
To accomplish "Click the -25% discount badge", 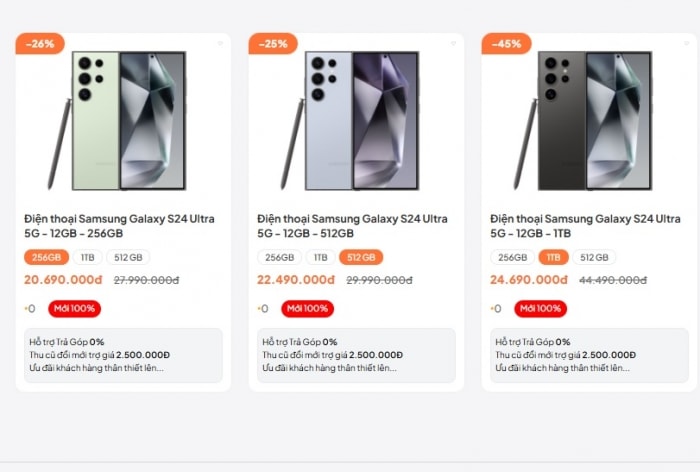I will (273, 44).
